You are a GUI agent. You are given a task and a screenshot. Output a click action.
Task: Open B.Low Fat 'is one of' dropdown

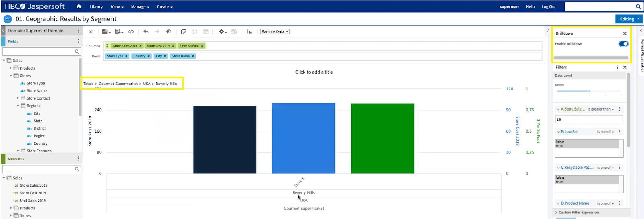click(x=605, y=132)
